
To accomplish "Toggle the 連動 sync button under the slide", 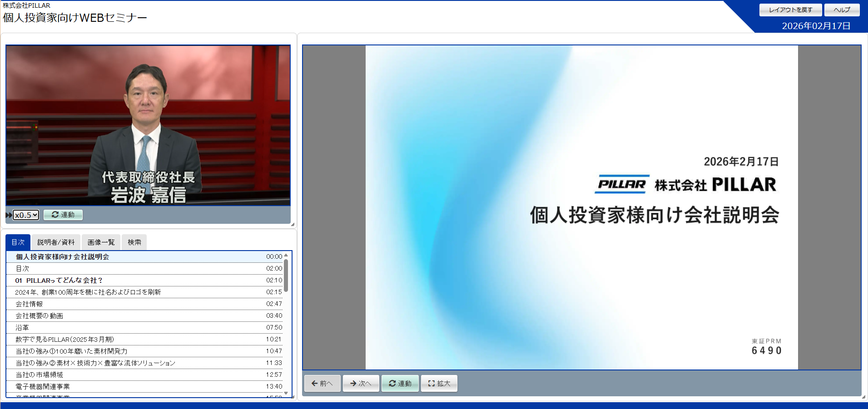I will click(x=400, y=384).
